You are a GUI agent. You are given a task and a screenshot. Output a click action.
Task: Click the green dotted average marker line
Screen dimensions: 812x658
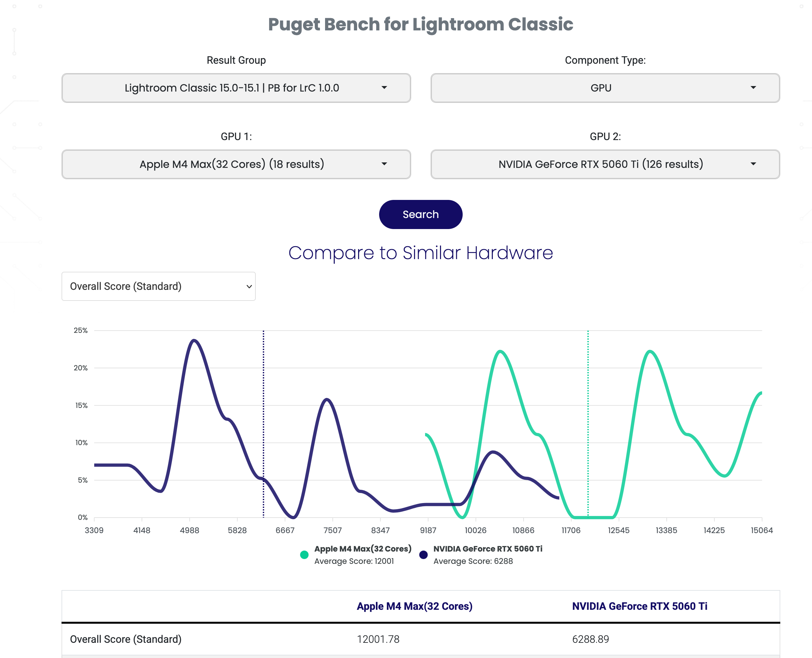click(588, 417)
